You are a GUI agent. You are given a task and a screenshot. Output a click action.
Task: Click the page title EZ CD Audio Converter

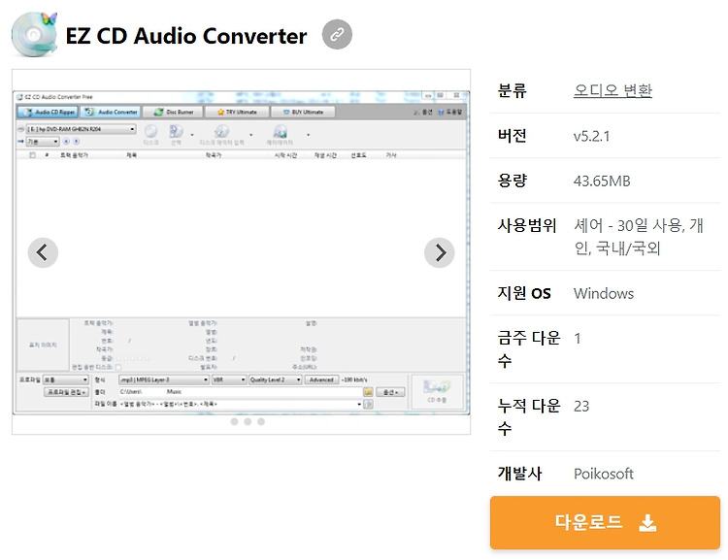pos(186,36)
